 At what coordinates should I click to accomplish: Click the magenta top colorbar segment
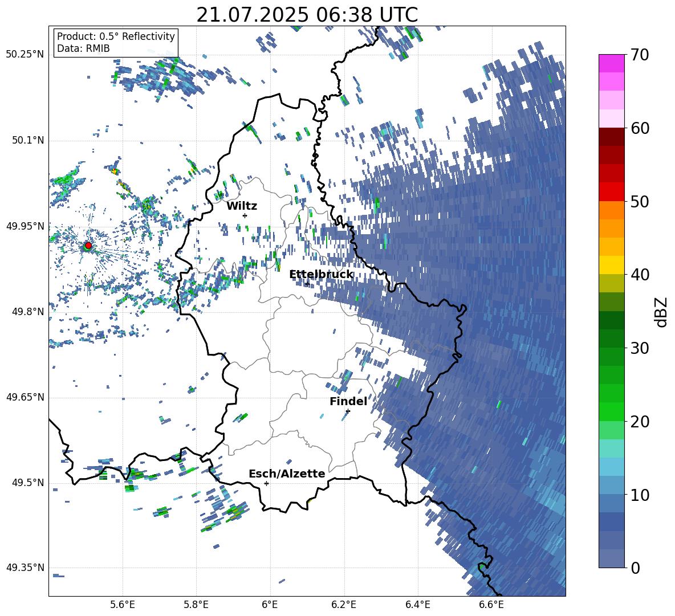pos(611,63)
